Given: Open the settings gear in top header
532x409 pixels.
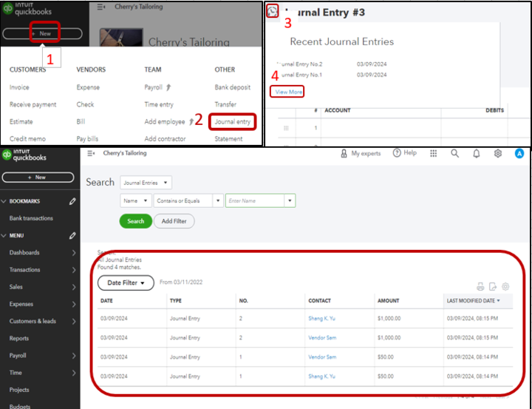Looking at the screenshot, I should click(498, 154).
